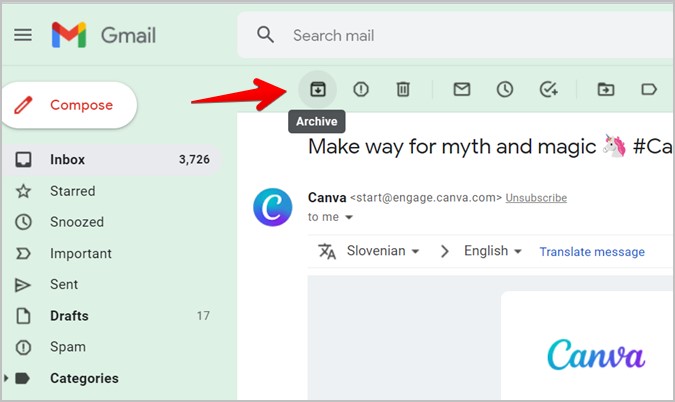Open the main menu hamburger icon
Image resolution: width=675 pixels, height=402 pixels.
tap(23, 34)
